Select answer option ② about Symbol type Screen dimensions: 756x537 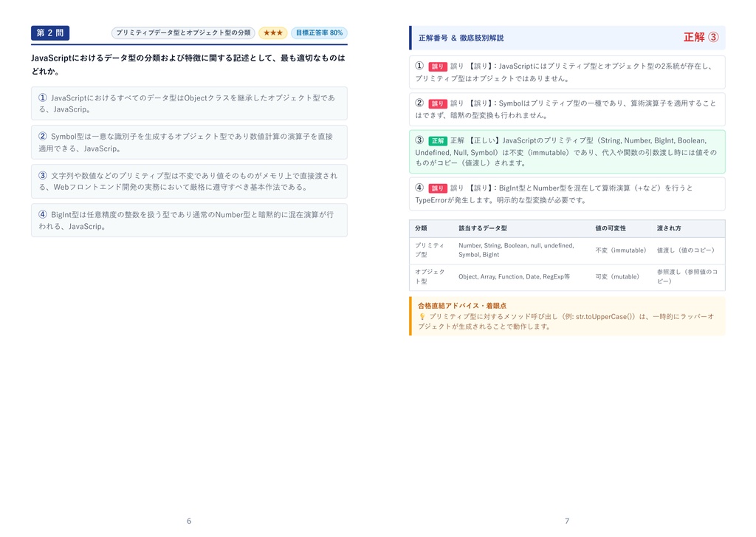[189, 143]
